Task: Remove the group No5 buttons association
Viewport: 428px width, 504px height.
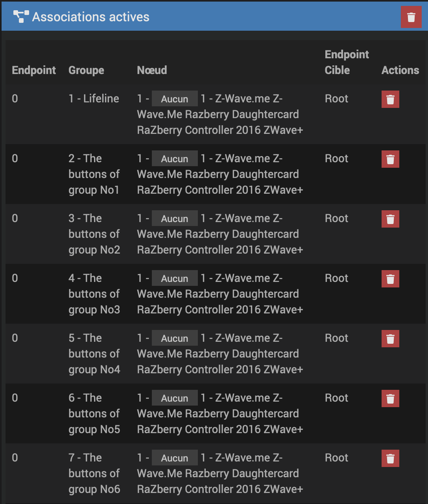Action: click(x=390, y=398)
